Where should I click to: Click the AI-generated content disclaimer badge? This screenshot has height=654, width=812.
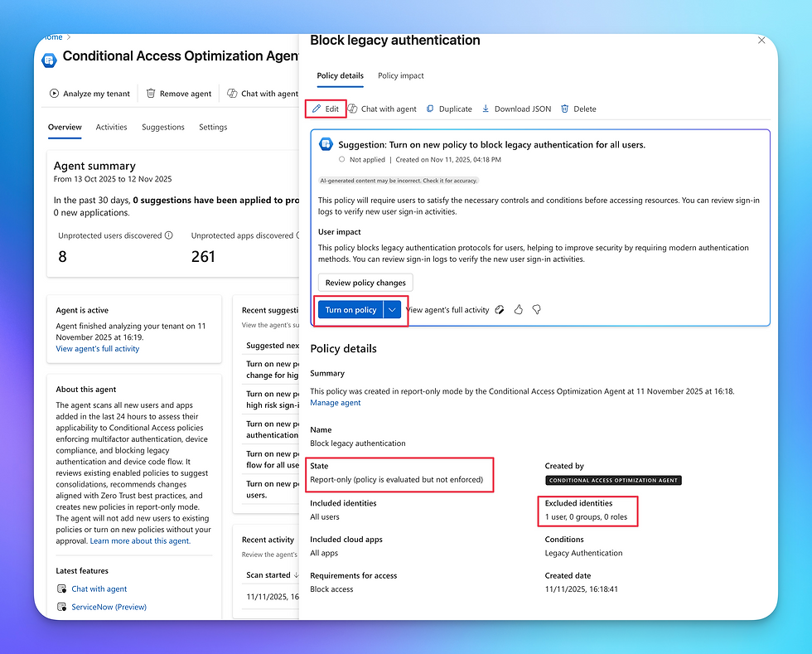(x=399, y=181)
